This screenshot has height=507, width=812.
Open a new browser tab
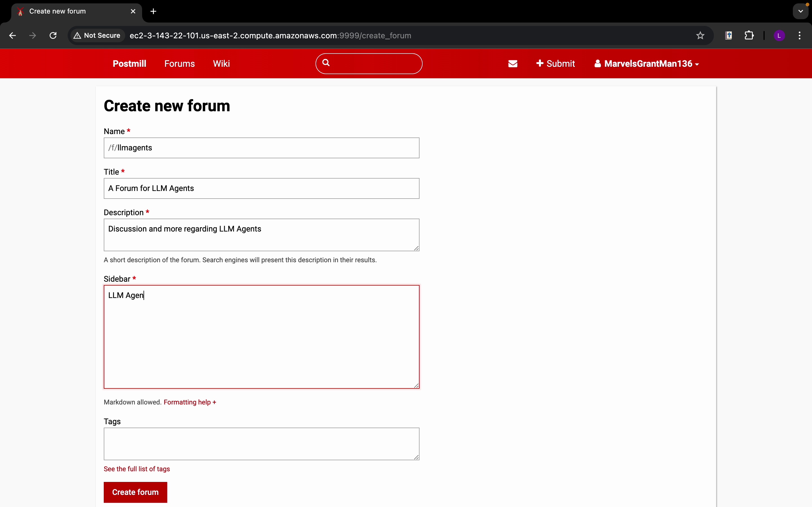[x=153, y=11]
